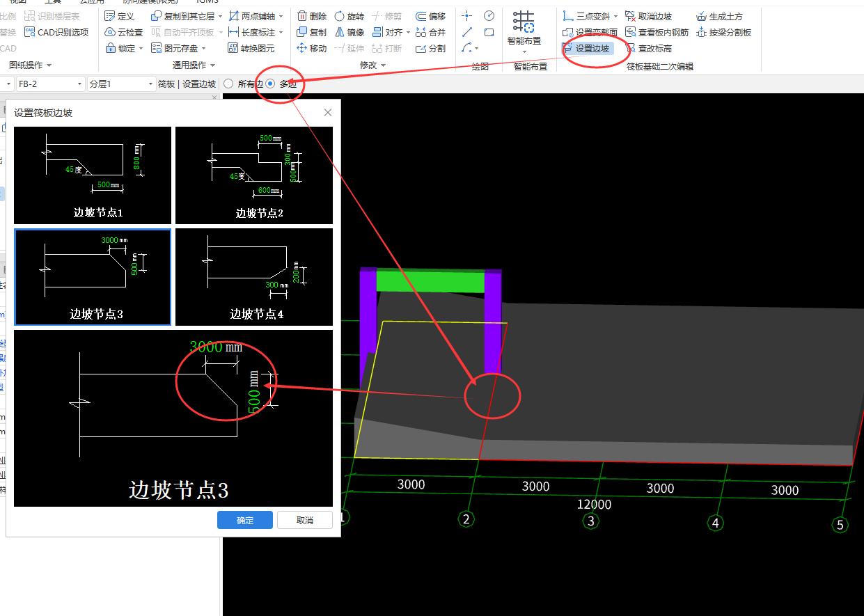
Task: Click 取消边坡 cancel slope tool
Action: pyautogui.click(x=649, y=16)
